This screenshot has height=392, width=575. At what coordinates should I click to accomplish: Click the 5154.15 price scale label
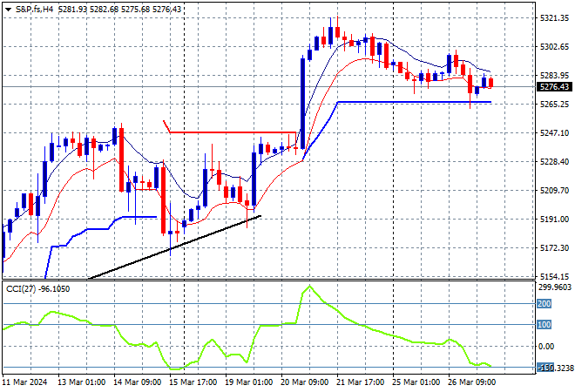(555, 276)
